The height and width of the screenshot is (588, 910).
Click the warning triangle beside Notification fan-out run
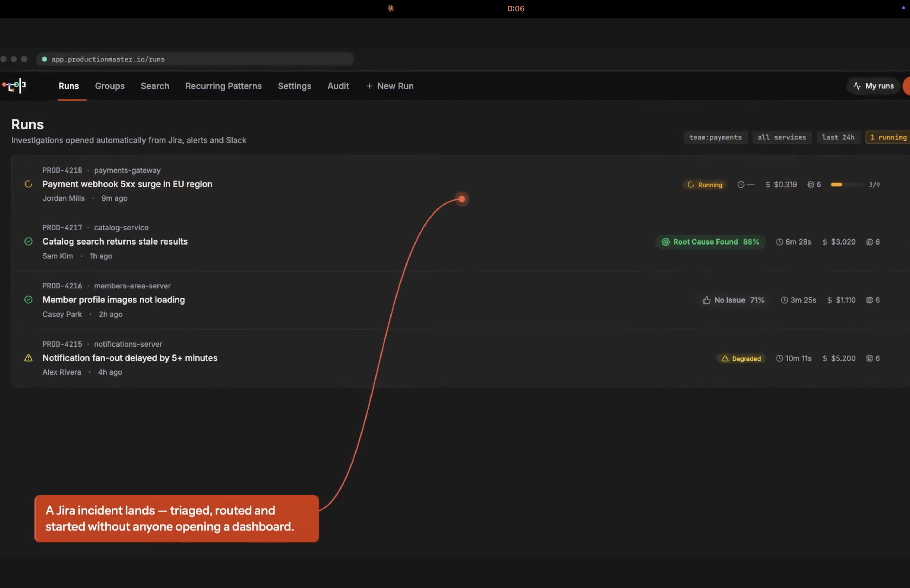click(28, 358)
